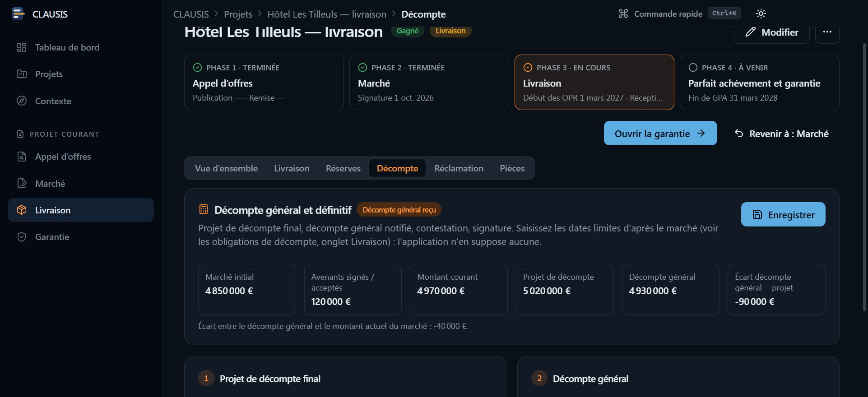Click Avenants signés value 120 000 €
Screen dimensions: 868x397
pos(331,302)
